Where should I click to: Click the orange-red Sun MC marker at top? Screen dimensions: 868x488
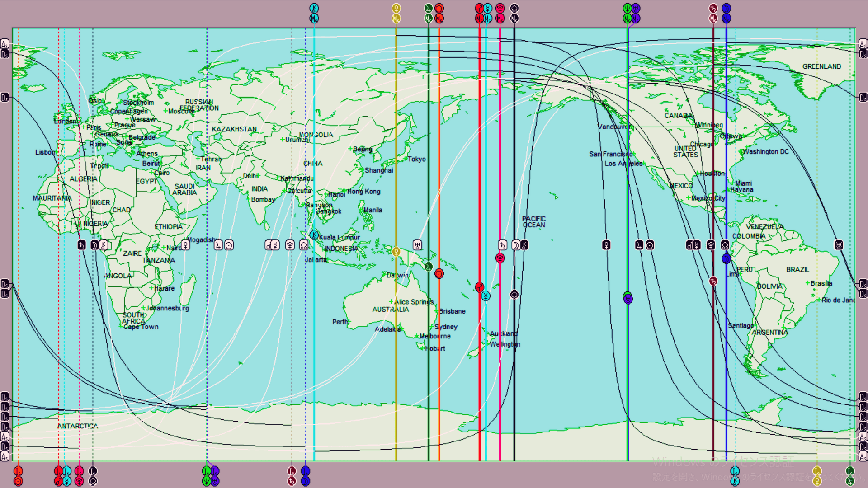pyautogui.click(x=439, y=13)
